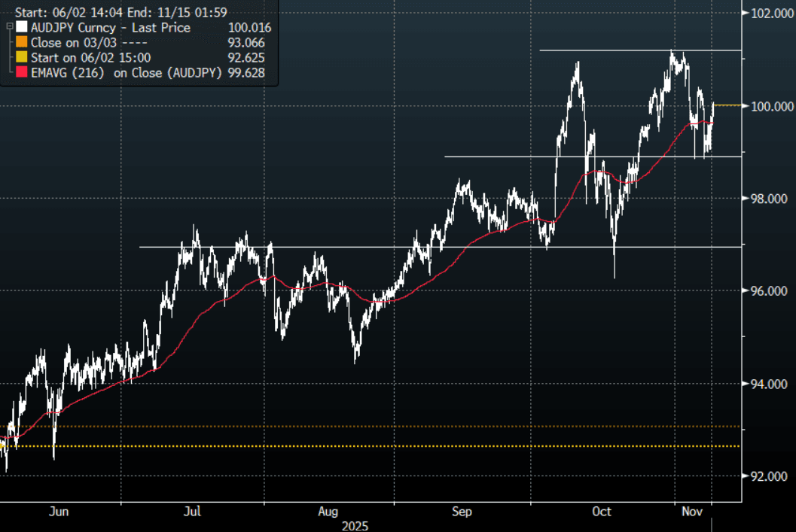796x532 pixels.
Task: Select the topmost white horizontal resistance line
Action: tap(640, 50)
